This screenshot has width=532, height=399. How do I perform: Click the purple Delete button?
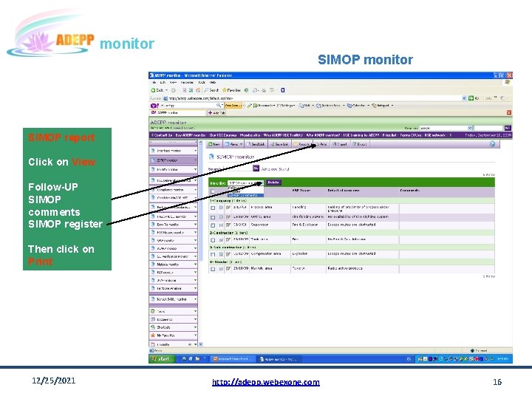[273, 183]
